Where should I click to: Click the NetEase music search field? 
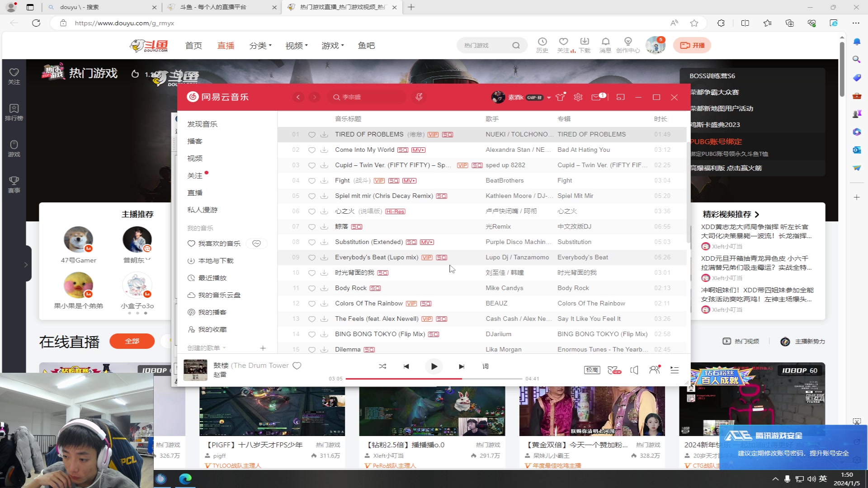[367, 97]
